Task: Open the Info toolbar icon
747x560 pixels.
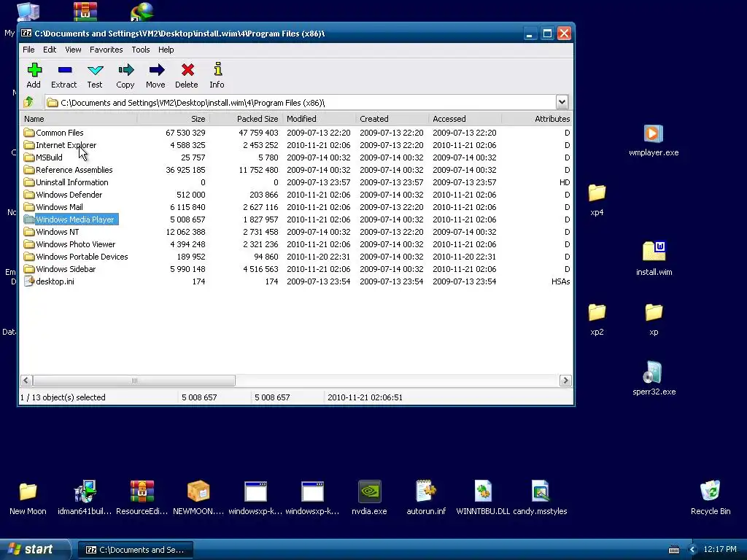Action: 217,71
